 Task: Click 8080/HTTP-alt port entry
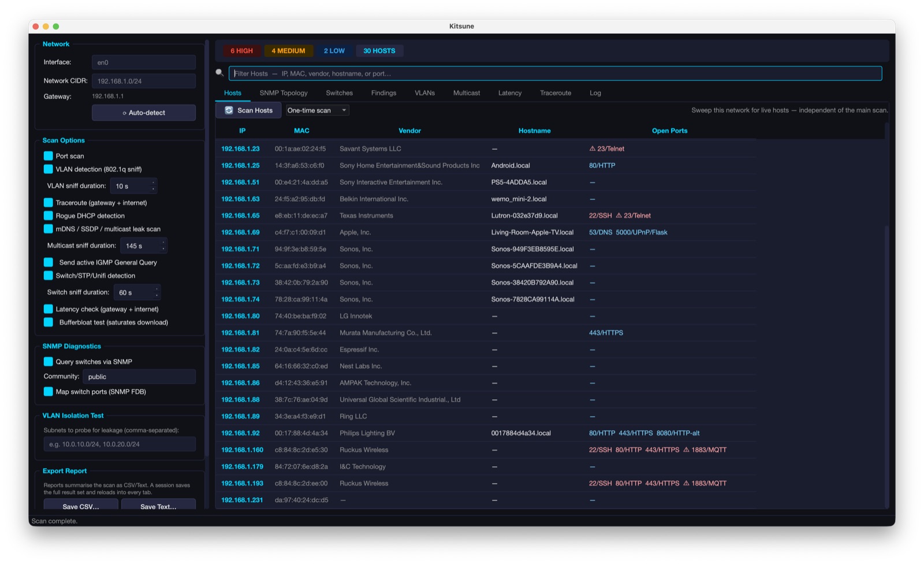678,433
